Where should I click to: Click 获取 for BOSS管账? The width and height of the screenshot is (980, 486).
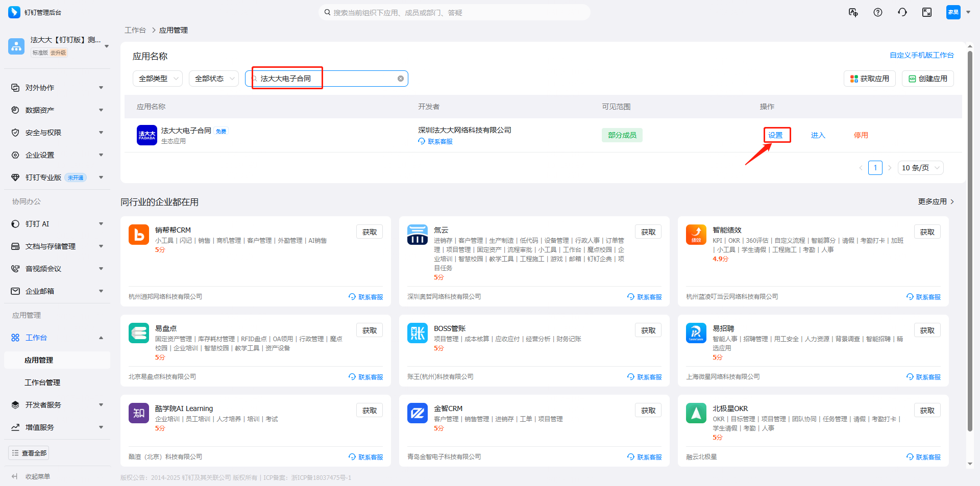point(648,330)
